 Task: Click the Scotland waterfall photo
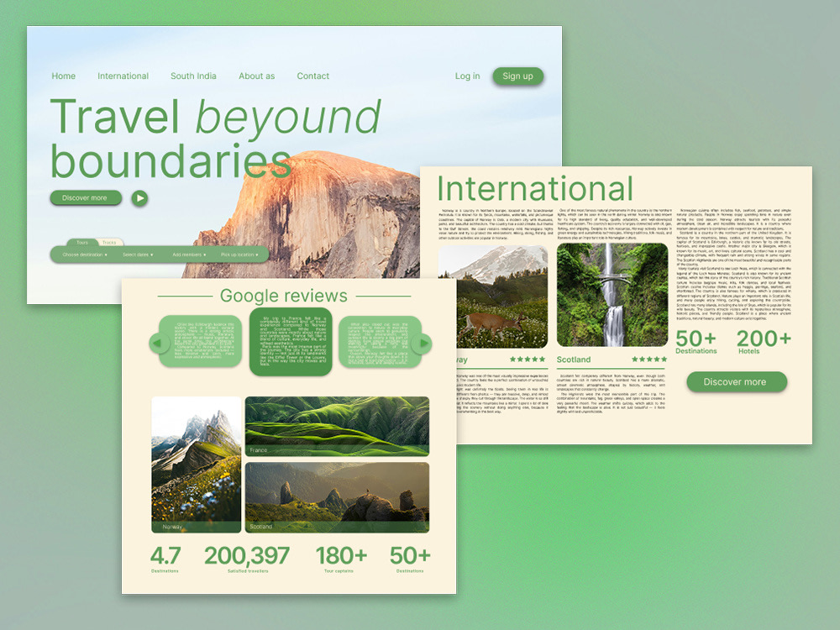[612, 295]
